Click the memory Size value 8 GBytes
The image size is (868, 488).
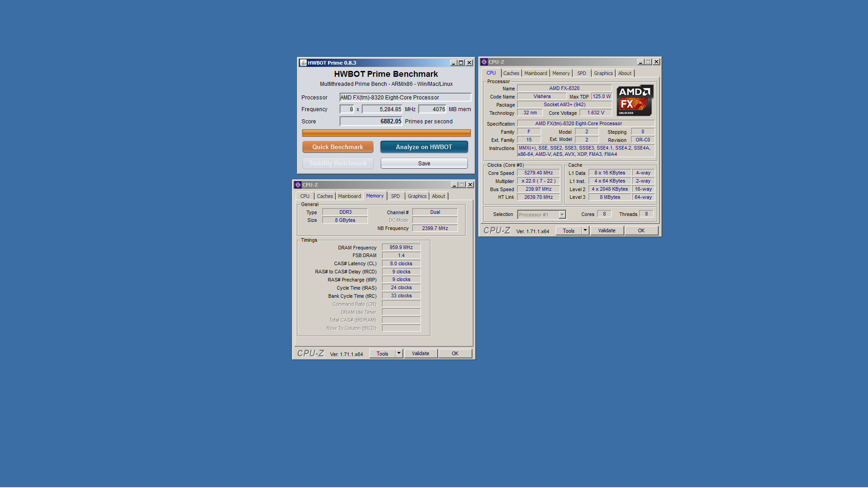(x=345, y=221)
